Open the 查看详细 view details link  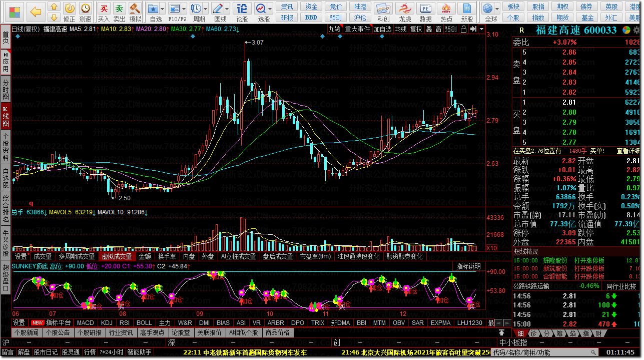[628, 151]
